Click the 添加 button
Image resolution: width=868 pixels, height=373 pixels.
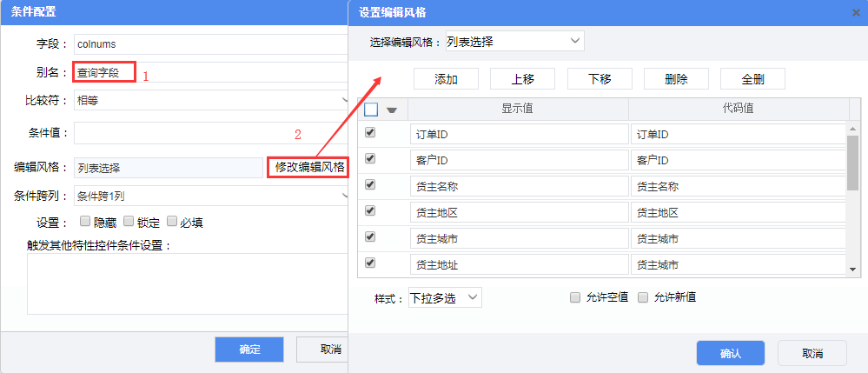click(446, 79)
